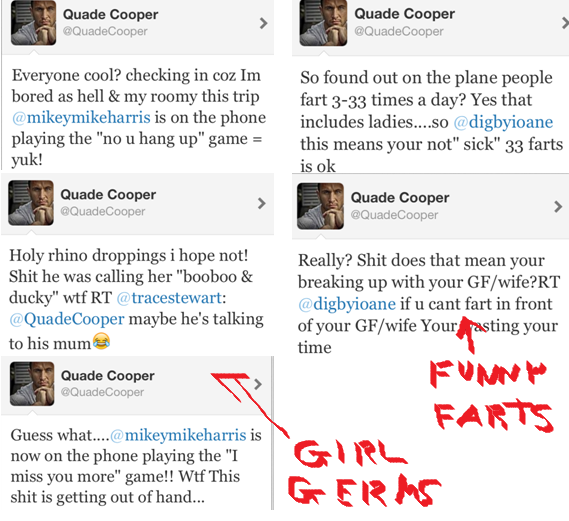Click @QuadeCooper mention inside the retweet text
The height and width of the screenshot is (521, 569).
tap(67, 319)
